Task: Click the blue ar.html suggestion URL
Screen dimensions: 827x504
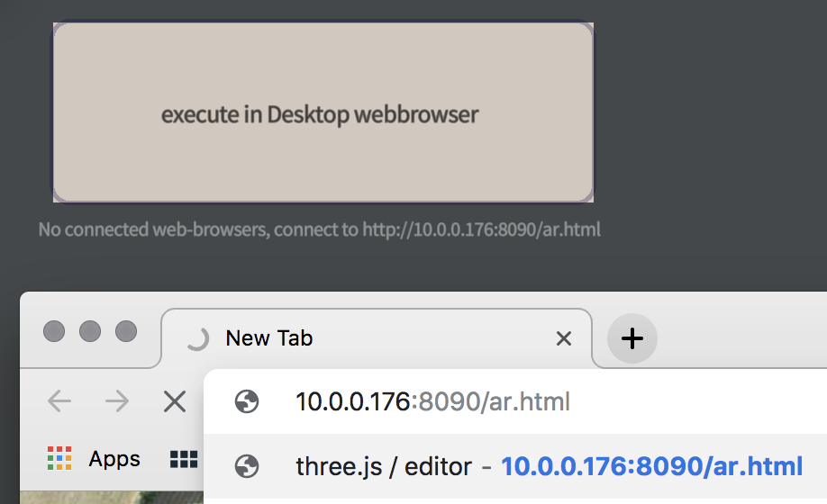Action: (x=652, y=466)
